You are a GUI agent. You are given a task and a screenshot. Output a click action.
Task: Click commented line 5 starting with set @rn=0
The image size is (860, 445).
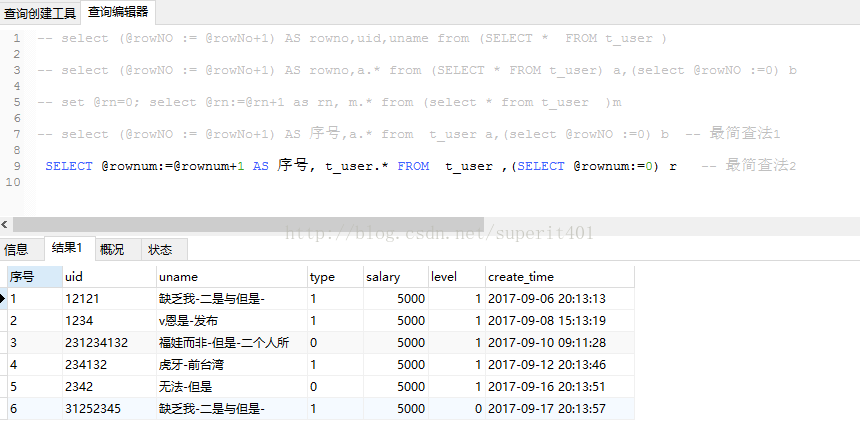tap(329, 102)
